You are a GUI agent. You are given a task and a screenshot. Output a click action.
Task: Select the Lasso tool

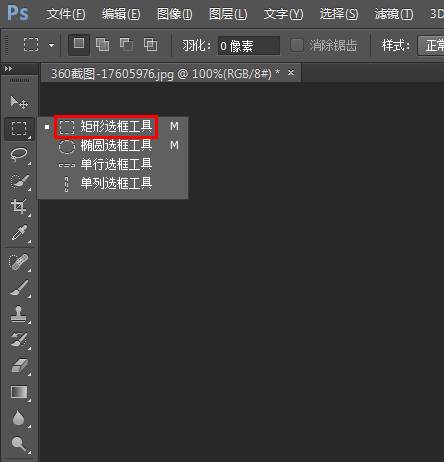click(19, 155)
